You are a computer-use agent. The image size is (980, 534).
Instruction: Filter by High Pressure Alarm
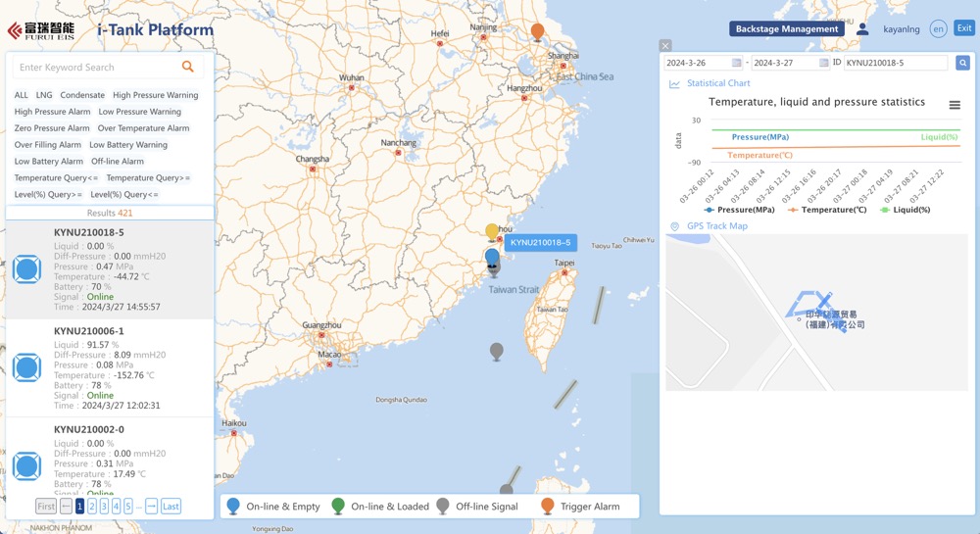point(53,111)
